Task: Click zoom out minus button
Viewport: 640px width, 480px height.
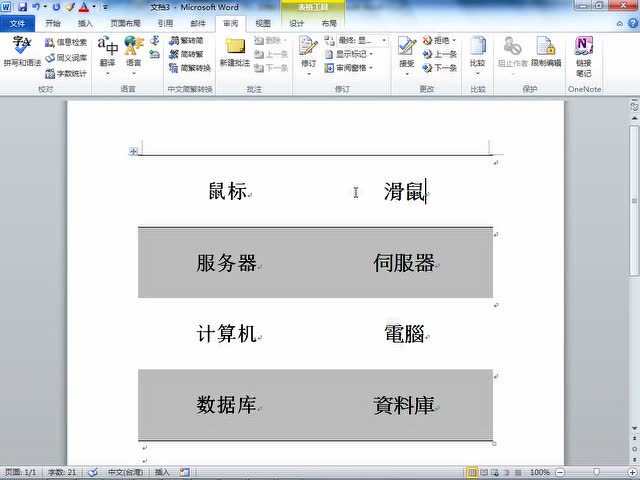Action: coord(561,472)
